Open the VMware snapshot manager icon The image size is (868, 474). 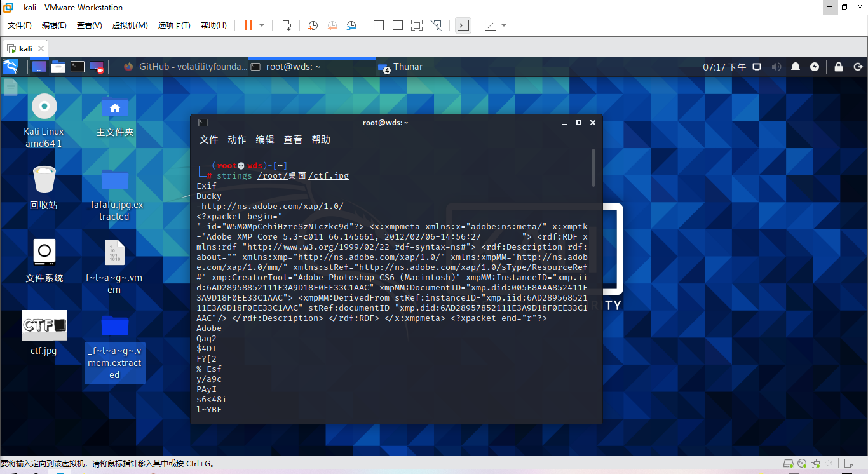pyautogui.click(x=351, y=25)
